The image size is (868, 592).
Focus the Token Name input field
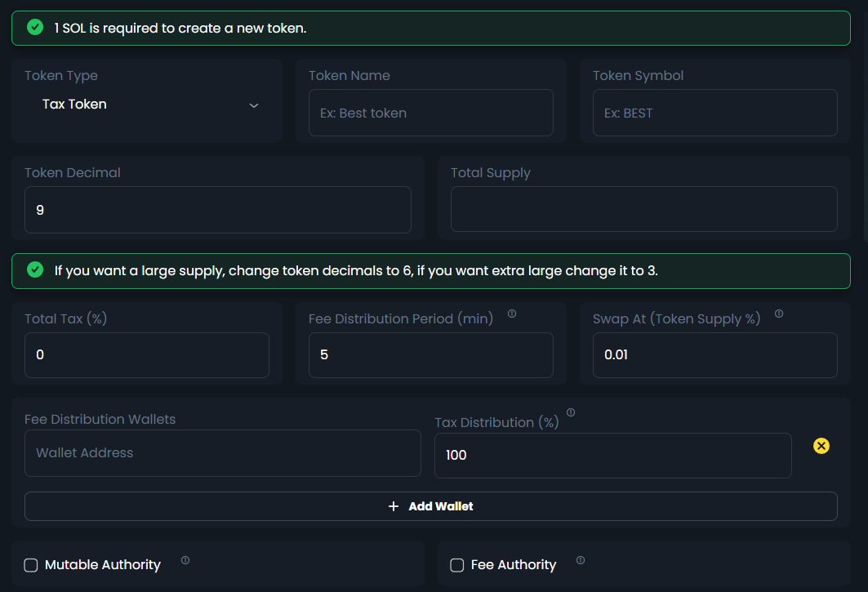click(430, 113)
